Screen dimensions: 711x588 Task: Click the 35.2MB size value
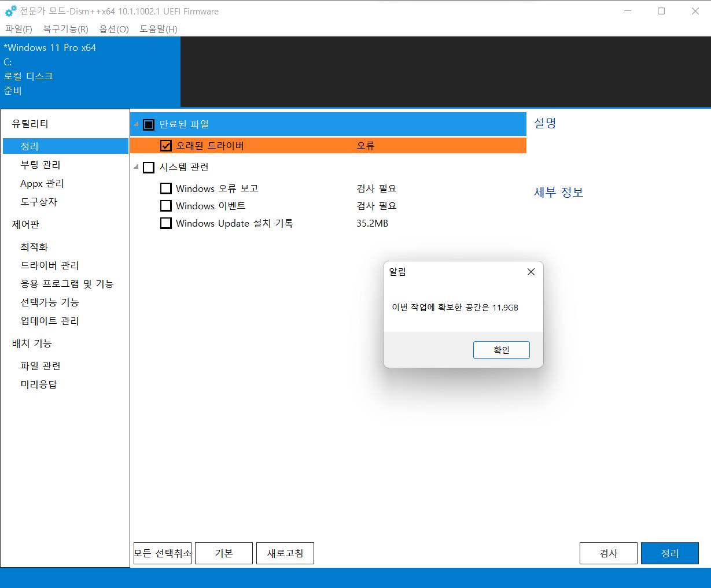pos(372,223)
